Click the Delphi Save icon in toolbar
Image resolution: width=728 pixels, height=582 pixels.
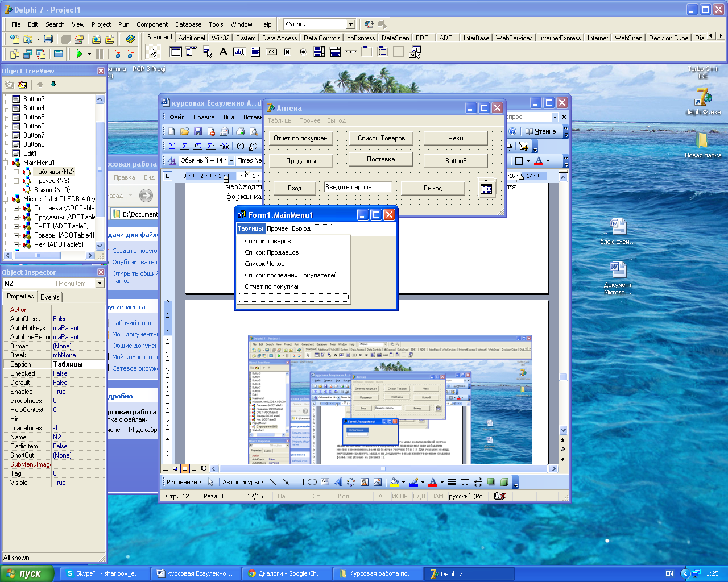click(x=48, y=39)
